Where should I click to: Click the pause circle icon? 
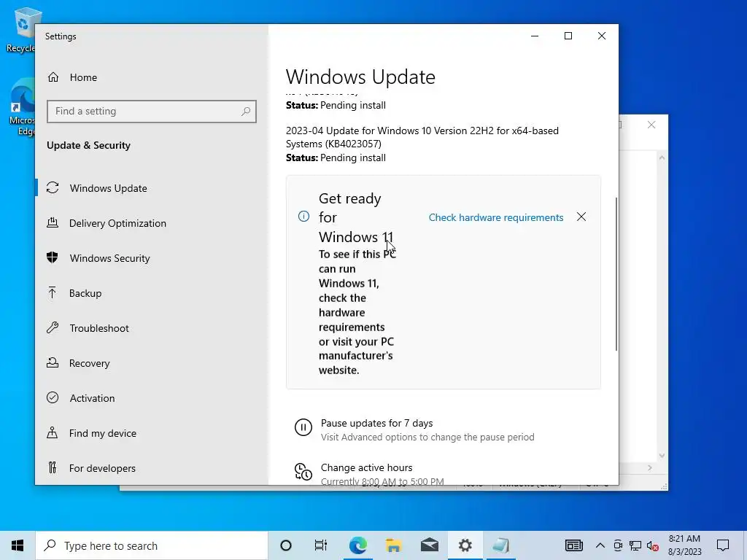[x=303, y=427]
